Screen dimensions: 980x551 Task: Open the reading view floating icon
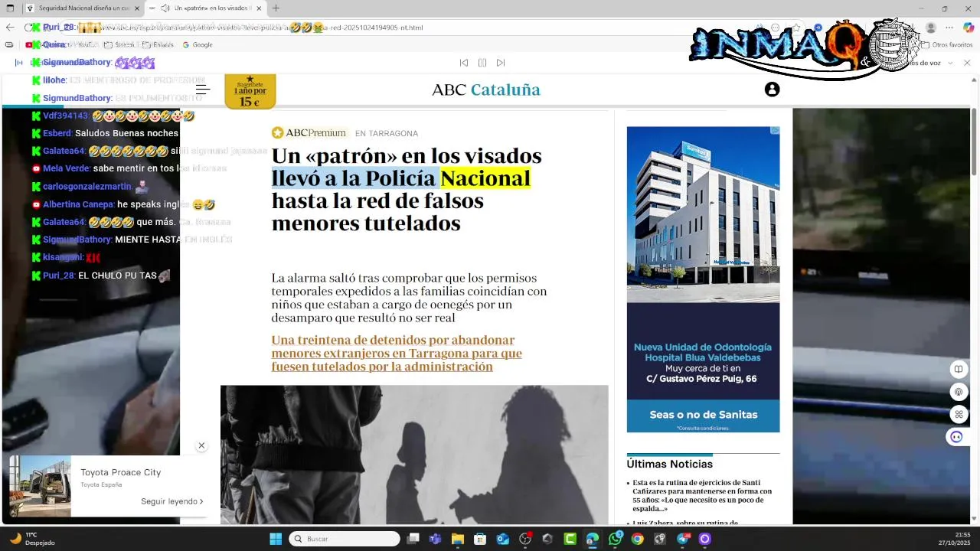point(958,370)
